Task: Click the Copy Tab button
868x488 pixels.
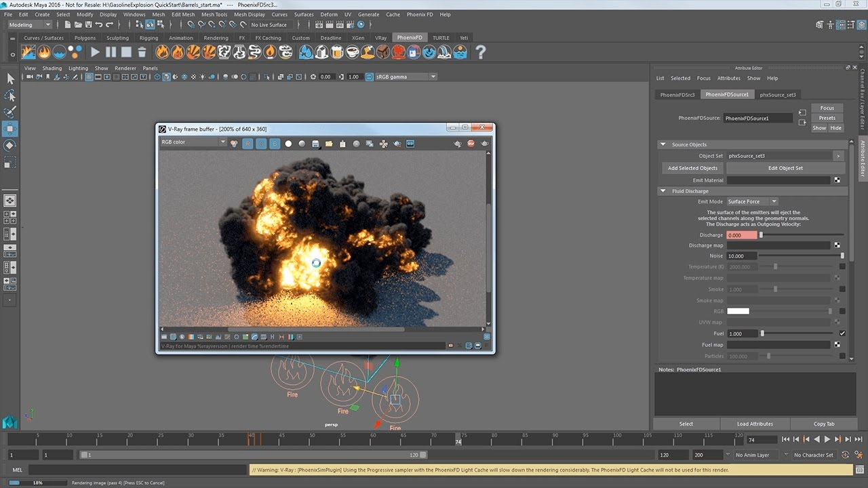Action: 824,424
